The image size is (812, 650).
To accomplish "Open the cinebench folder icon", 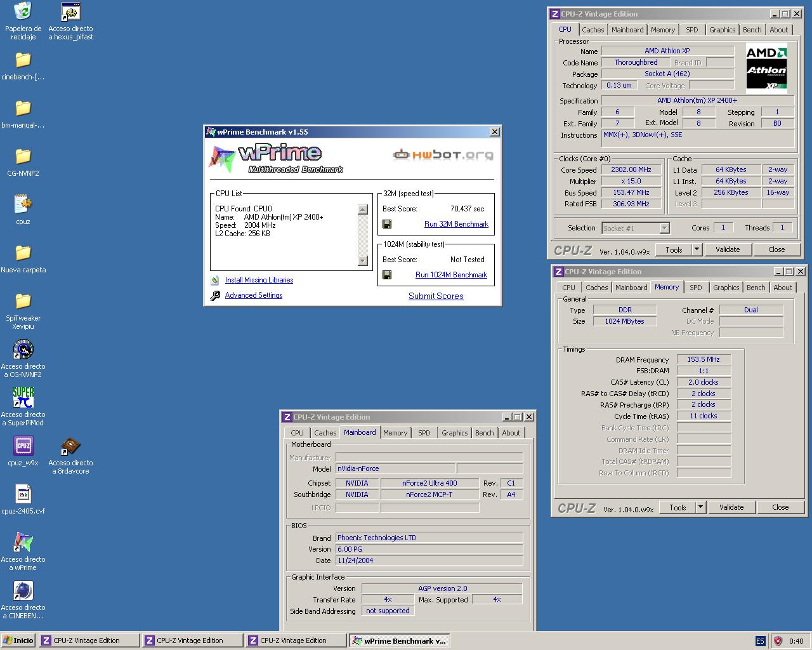I will 23,60.
